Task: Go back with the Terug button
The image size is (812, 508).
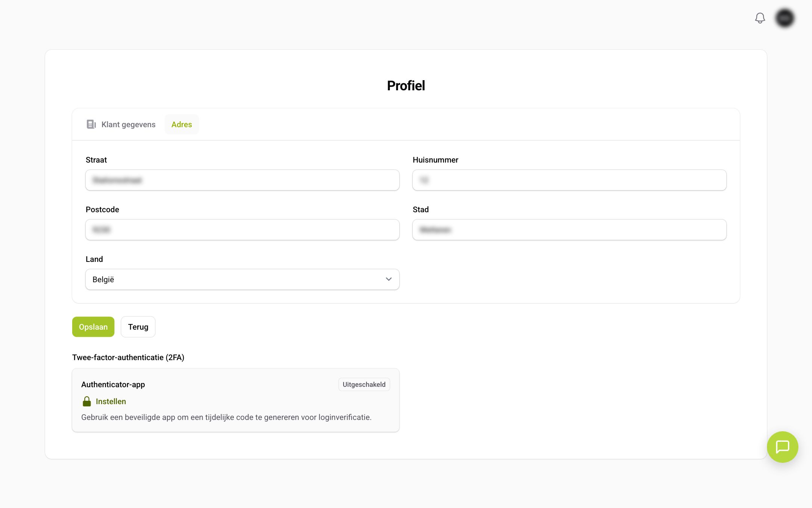Action: 138,327
